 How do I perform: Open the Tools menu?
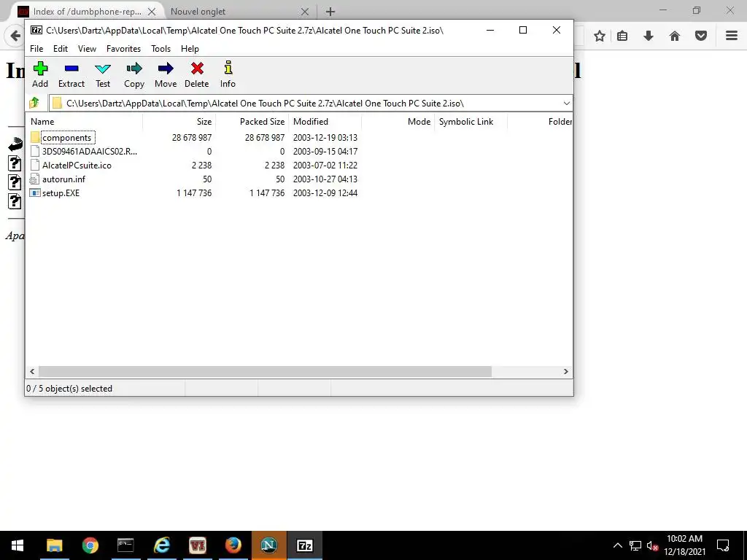tap(160, 49)
